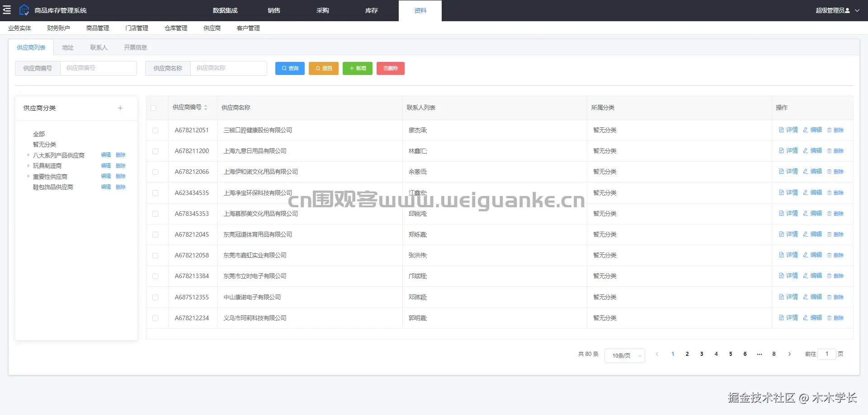Open the 超级管理员 account dropdown arrow
Image resolution: width=868 pixels, height=415 pixels.
(x=857, y=10)
